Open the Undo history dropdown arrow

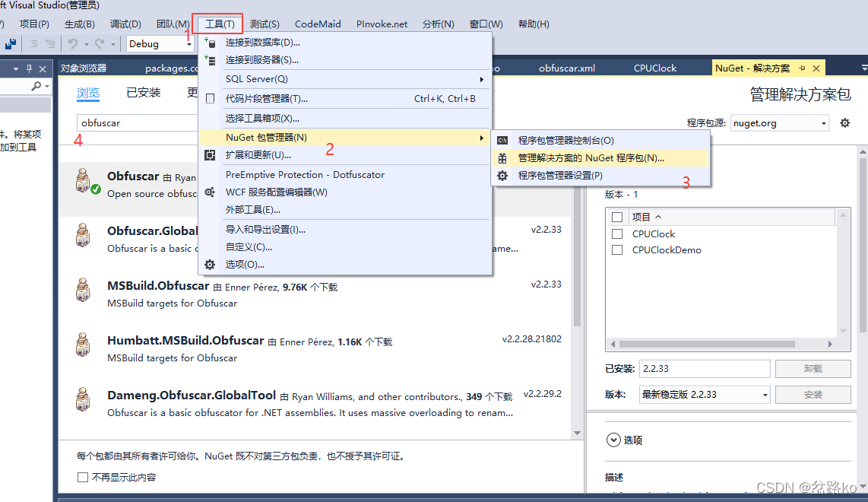click(87, 44)
